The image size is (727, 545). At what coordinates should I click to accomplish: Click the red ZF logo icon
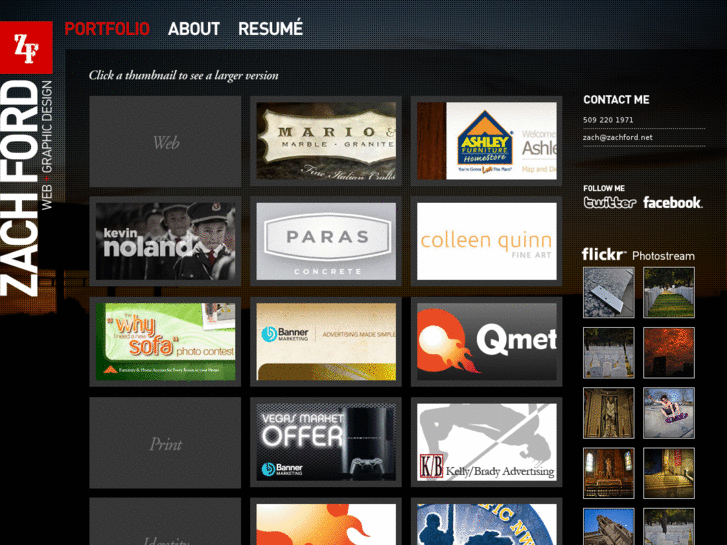point(26,47)
